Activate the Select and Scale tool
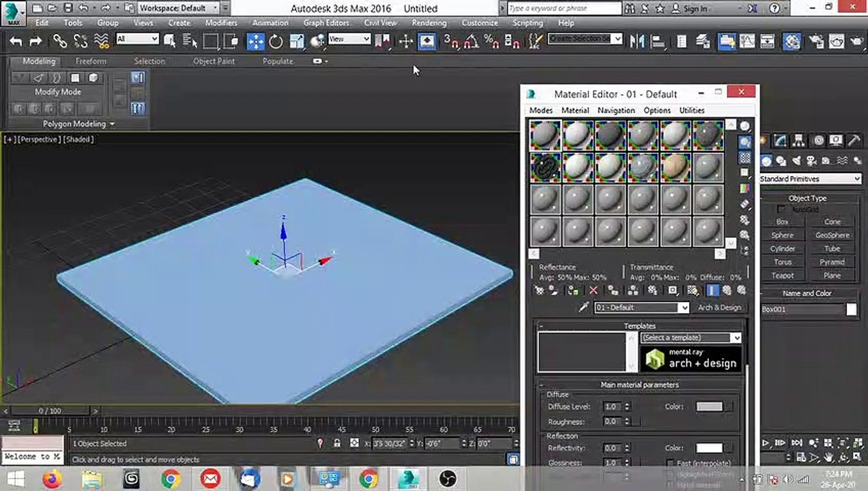The height and width of the screenshot is (491, 868). point(297,41)
